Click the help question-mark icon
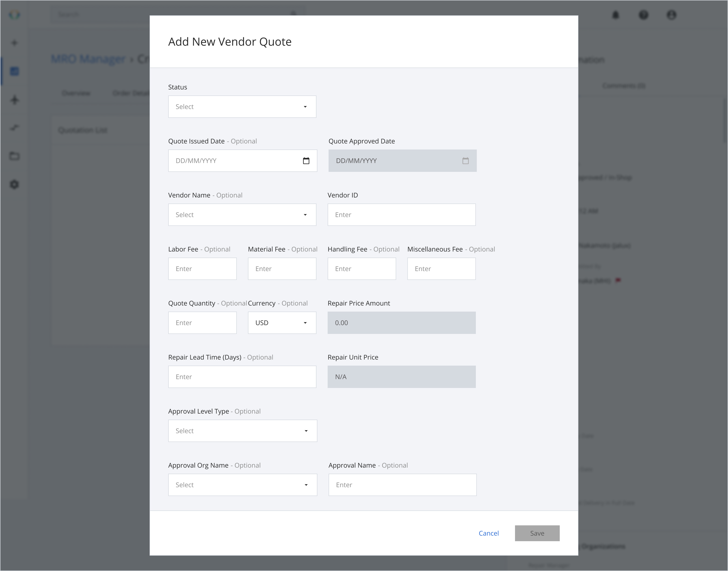This screenshot has width=728, height=571. pyautogui.click(x=644, y=15)
